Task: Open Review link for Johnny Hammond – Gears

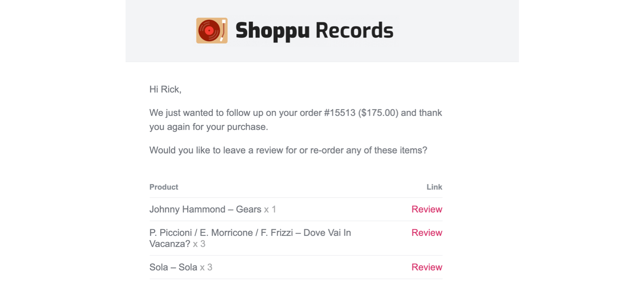Action: 427,209
